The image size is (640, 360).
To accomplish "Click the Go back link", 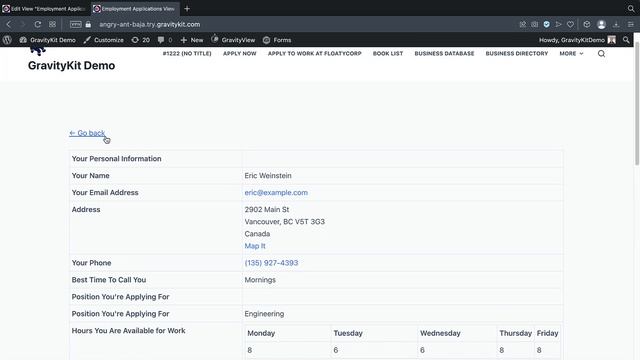I will pyautogui.click(x=87, y=133).
